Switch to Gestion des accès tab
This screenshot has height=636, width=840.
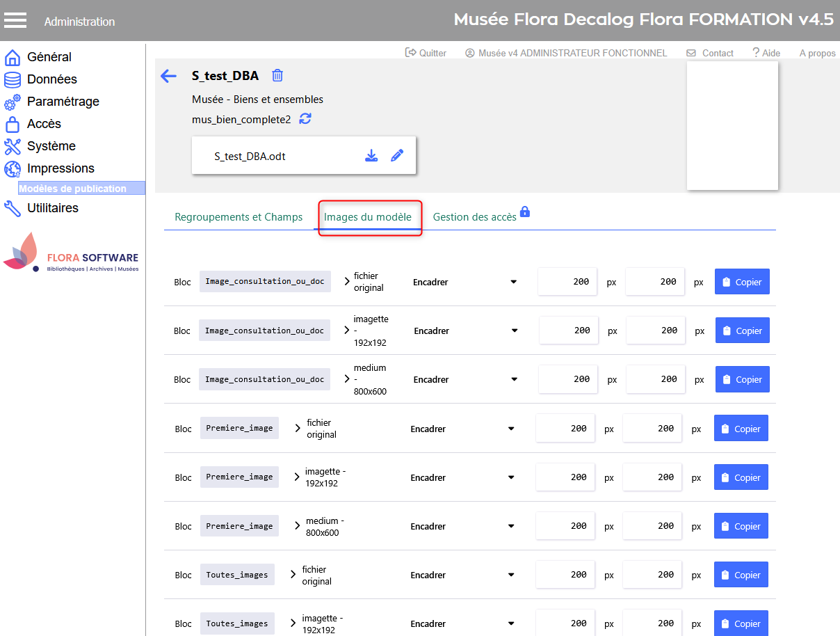point(475,217)
